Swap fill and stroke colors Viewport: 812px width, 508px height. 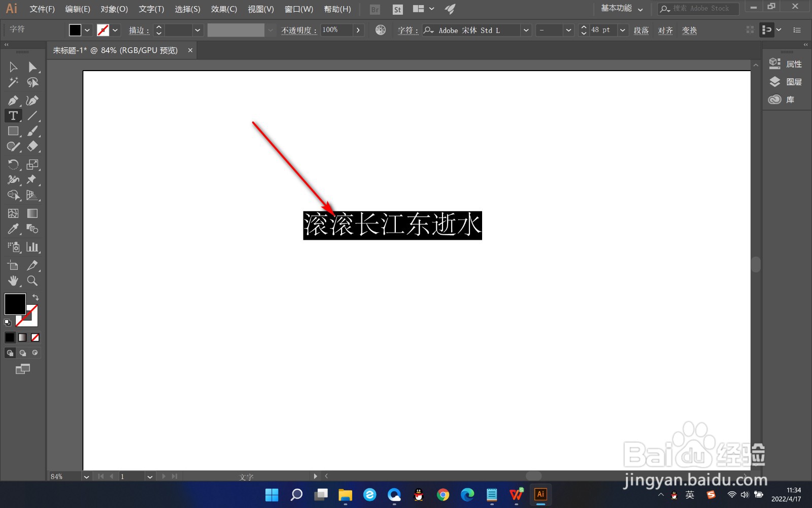[x=36, y=297]
